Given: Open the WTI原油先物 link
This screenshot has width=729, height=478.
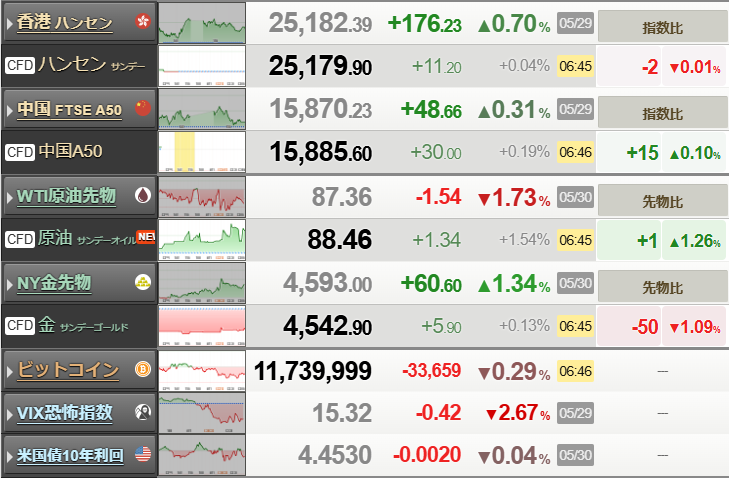Looking at the screenshot, I should 66,196.
